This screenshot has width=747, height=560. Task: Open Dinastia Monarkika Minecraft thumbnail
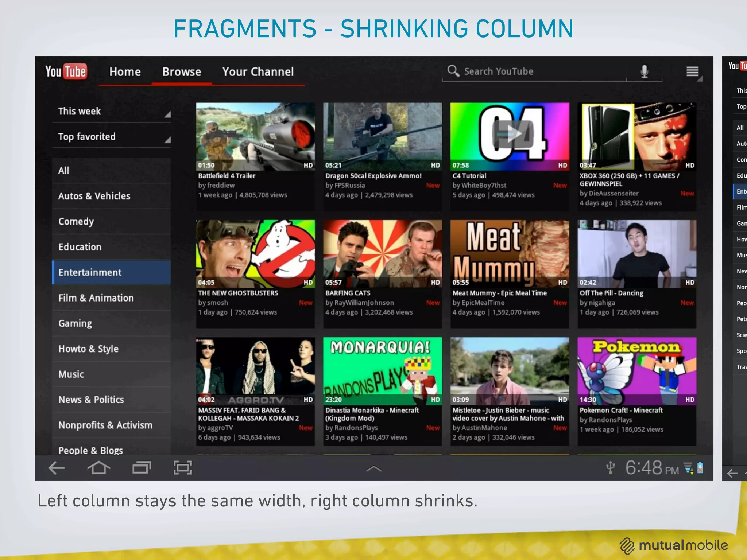383,371
